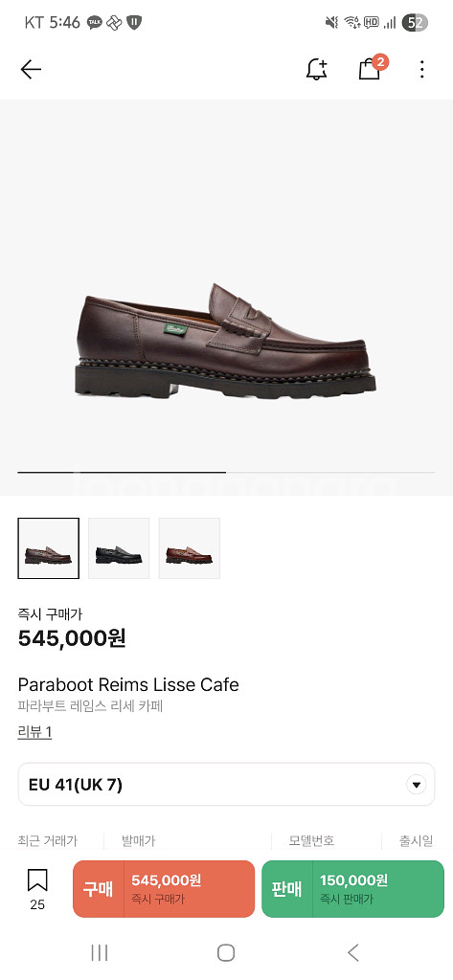Viewport: 453px width, 980px height.
Task: Tap the image carousel progress bar
Action: click(x=226, y=473)
